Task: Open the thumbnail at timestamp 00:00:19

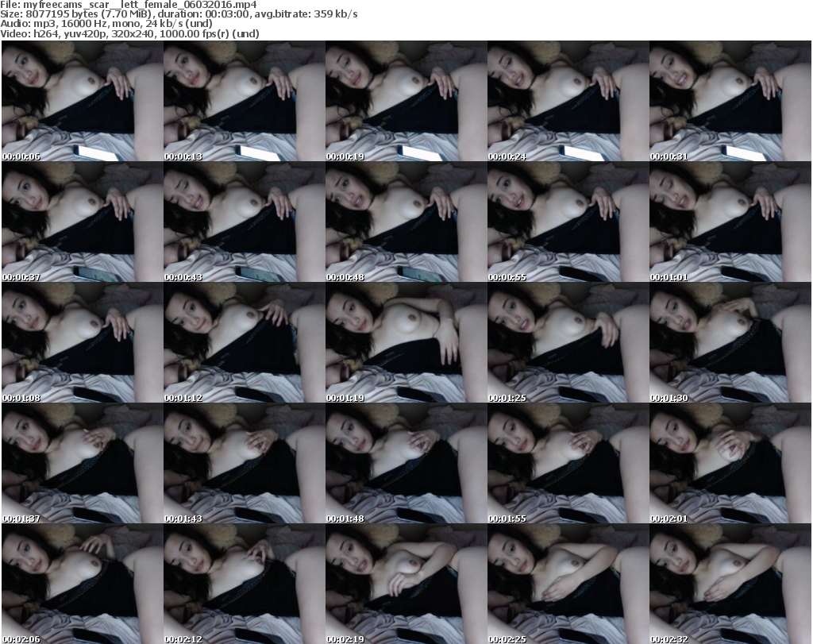Action: (406, 102)
